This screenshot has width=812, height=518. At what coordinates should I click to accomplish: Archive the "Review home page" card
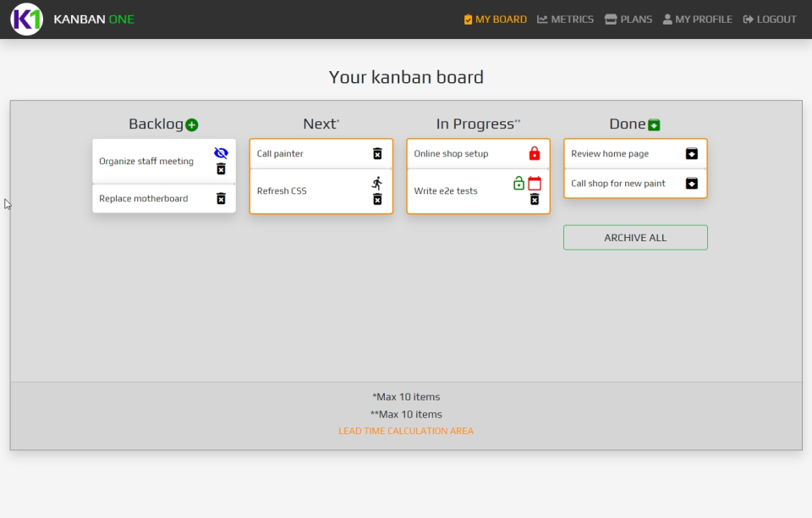(692, 153)
